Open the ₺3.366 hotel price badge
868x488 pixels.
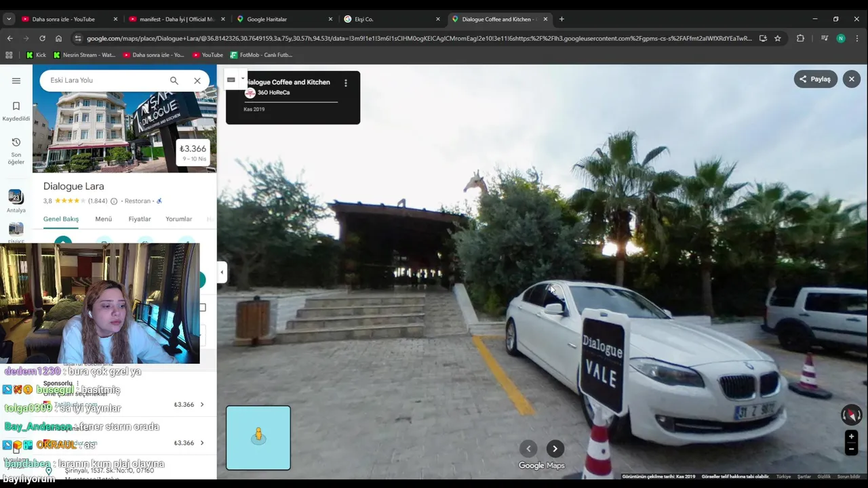coord(193,152)
